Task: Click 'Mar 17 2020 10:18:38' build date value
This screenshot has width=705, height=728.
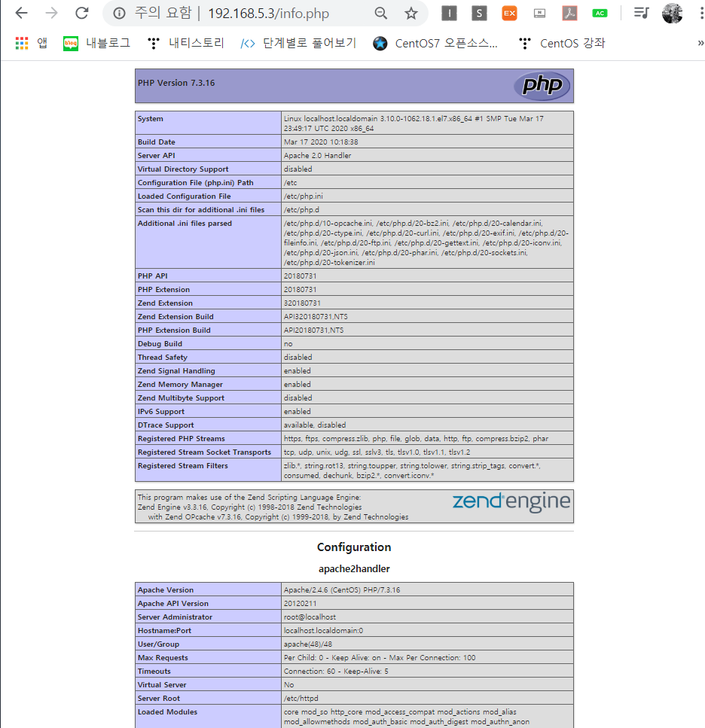Action: [x=321, y=142]
